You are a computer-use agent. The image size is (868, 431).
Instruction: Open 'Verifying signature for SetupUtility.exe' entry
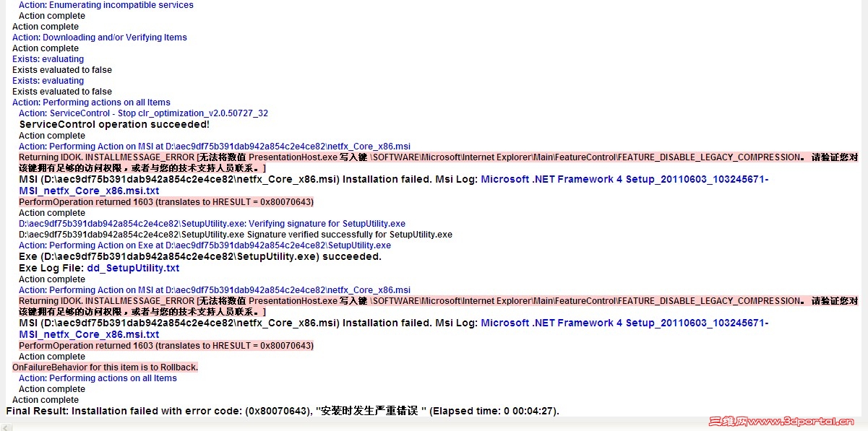[x=212, y=224]
